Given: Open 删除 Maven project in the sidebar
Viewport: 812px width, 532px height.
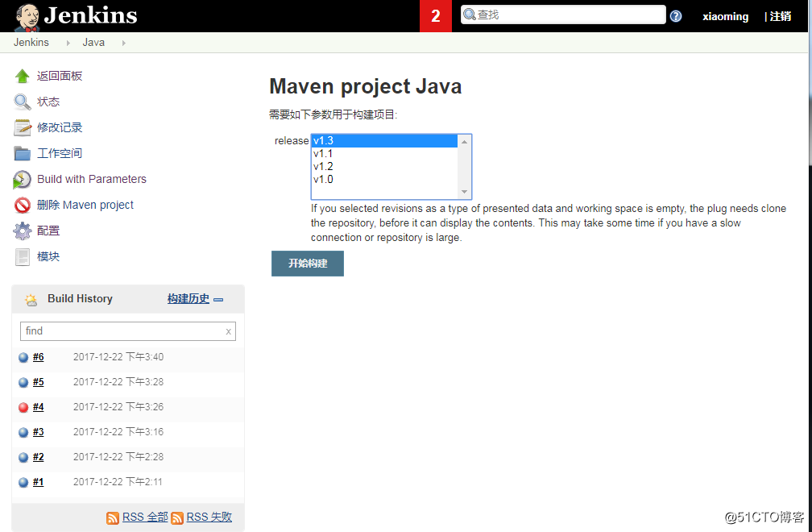Looking at the screenshot, I should 85,205.
